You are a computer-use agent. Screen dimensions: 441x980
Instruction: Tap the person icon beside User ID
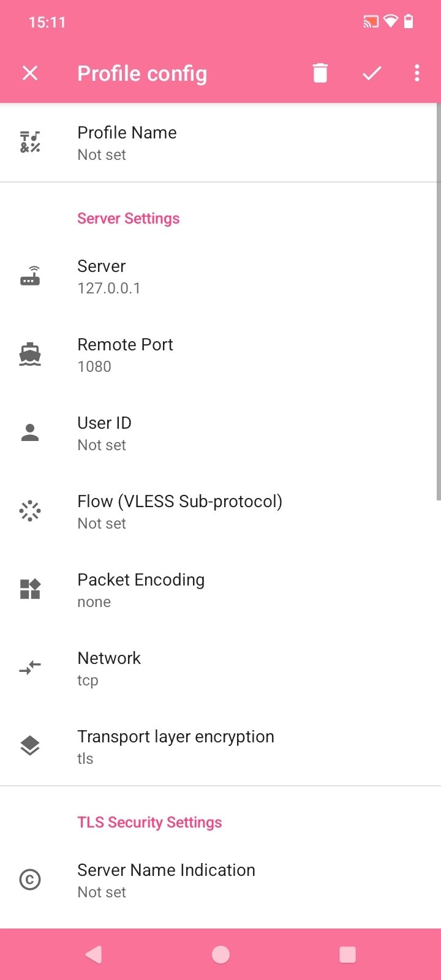pyautogui.click(x=30, y=433)
